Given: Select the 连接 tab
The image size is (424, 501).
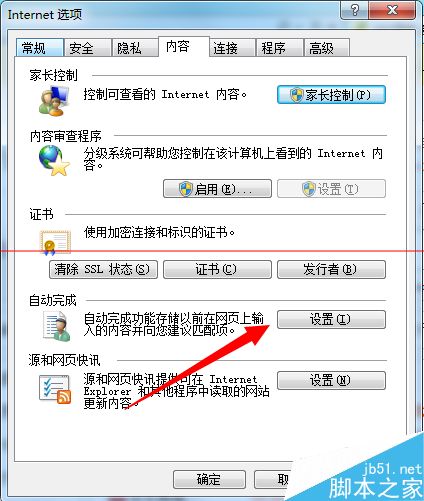Looking at the screenshot, I should (x=232, y=48).
